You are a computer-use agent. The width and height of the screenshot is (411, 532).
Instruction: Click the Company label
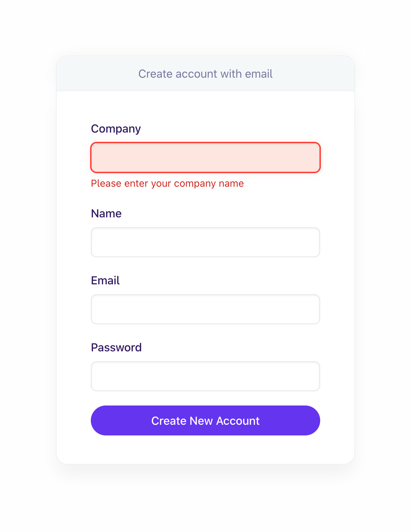[116, 129]
